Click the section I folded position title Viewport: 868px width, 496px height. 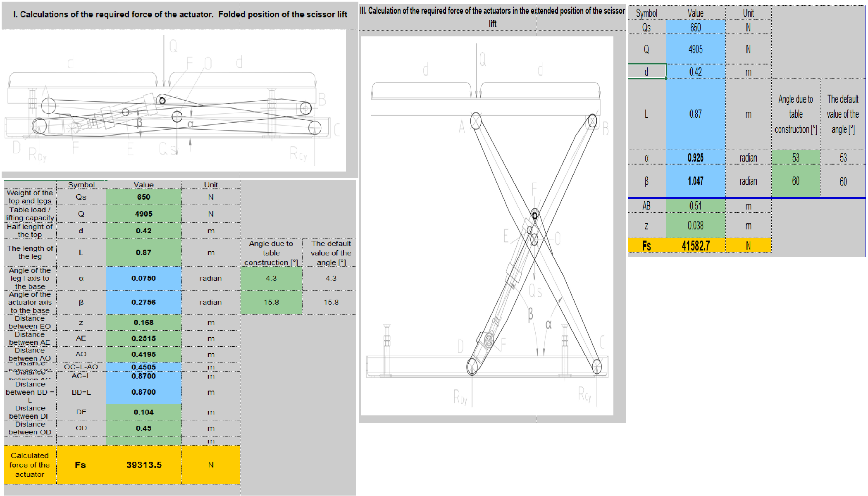coord(180,14)
